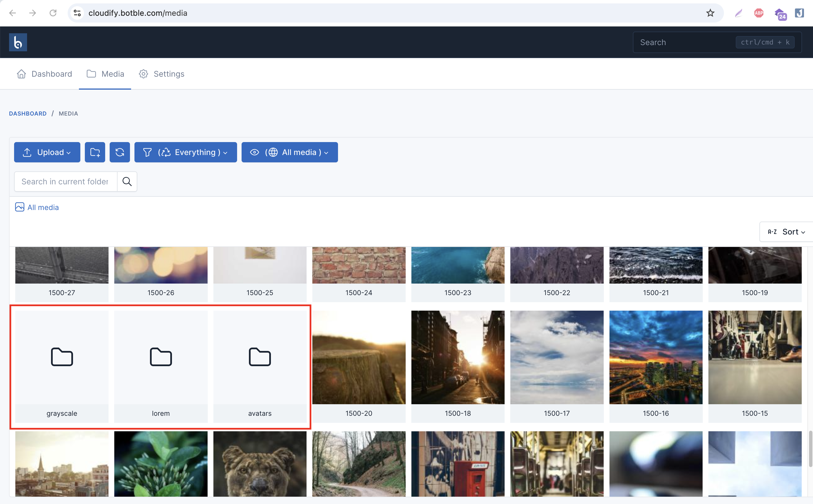Switch to the Settings tab
This screenshot has height=504, width=813.
[x=161, y=74]
